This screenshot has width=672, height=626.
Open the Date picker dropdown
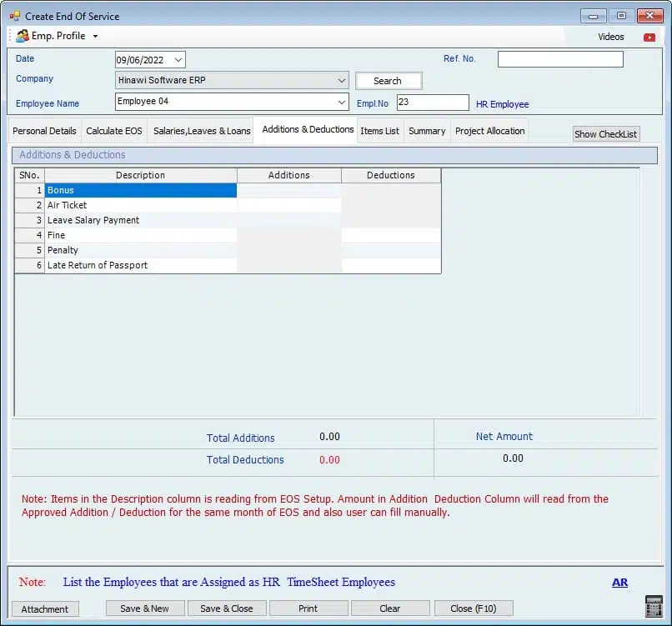pos(178,60)
